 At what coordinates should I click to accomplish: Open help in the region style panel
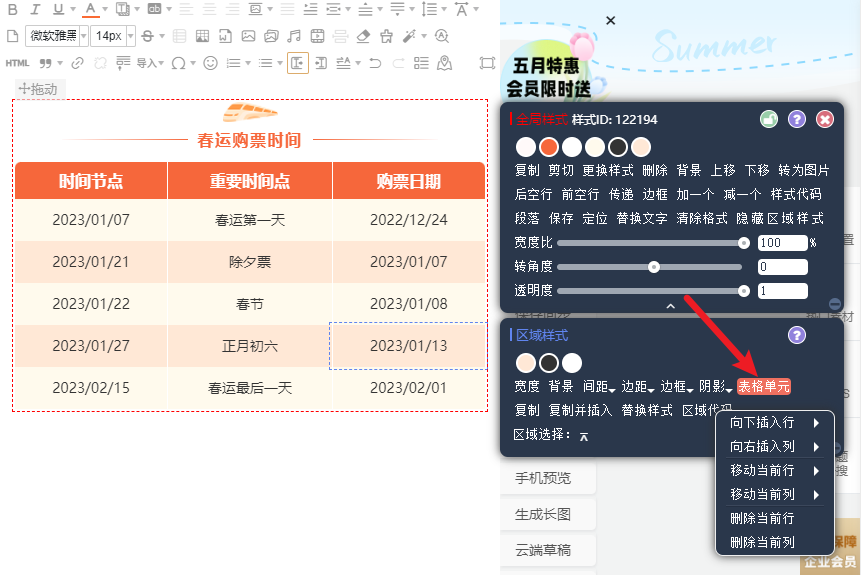pos(797,335)
